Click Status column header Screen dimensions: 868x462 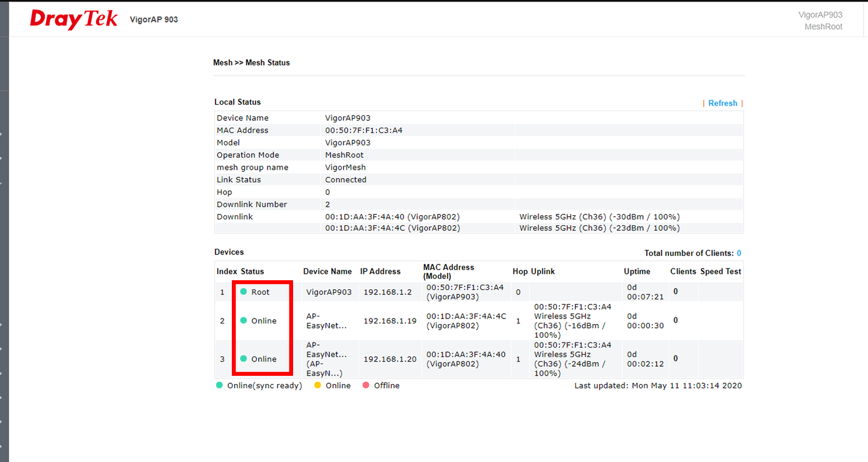(252, 271)
